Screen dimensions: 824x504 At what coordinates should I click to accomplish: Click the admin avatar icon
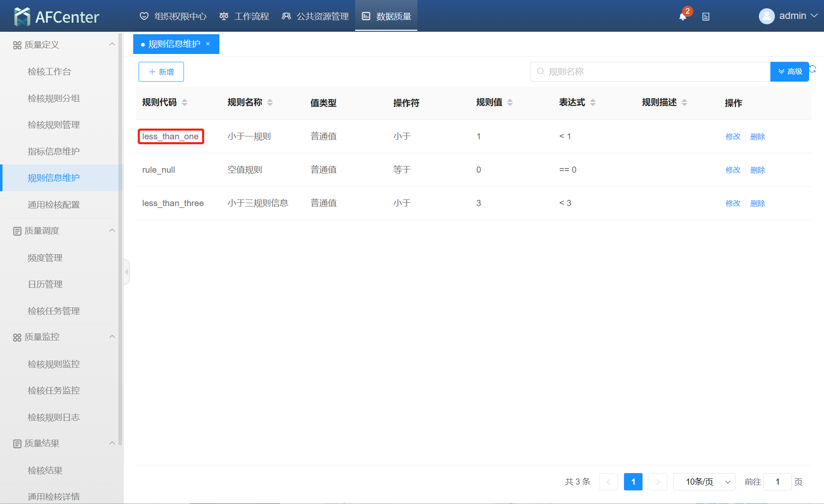[x=766, y=16]
